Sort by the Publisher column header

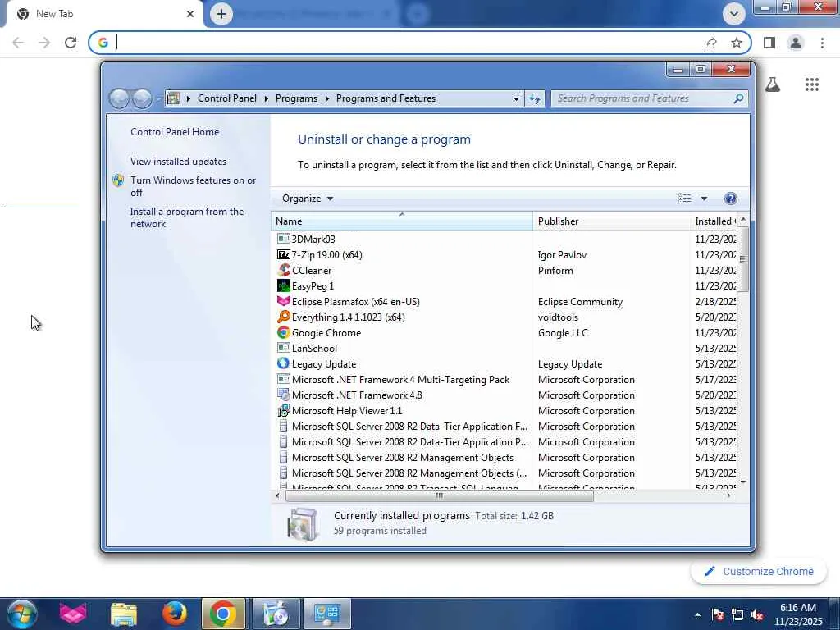click(611, 221)
